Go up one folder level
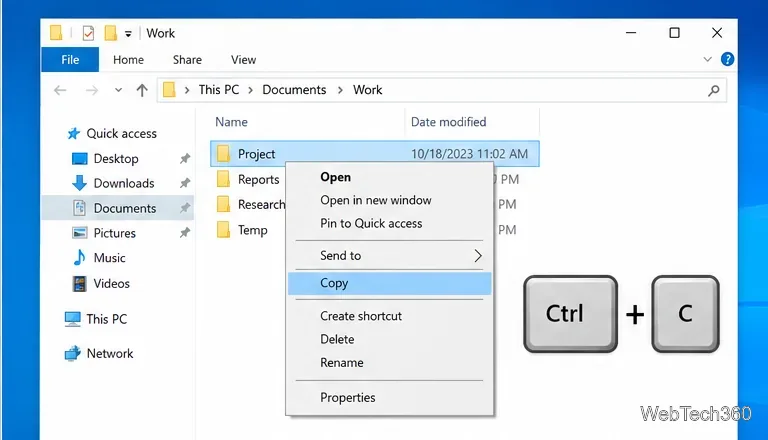Image resolution: width=768 pixels, height=440 pixels. (142, 90)
